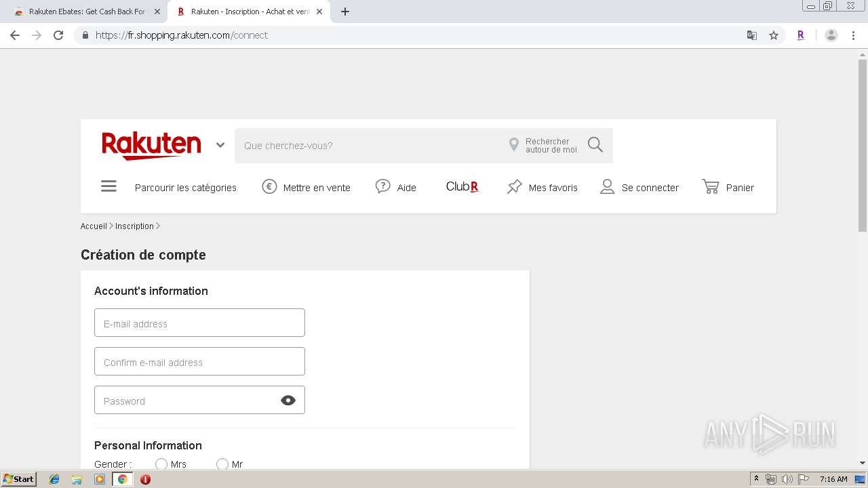Click the taskbar clock 7:16 AM
Viewport: 868px width, 488px height.
click(x=833, y=479)
